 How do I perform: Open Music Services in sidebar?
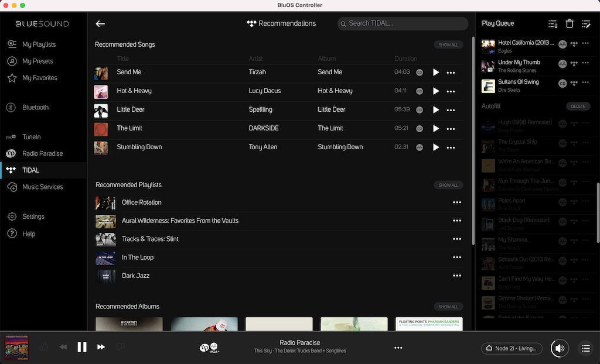click(x=43, y=187)
